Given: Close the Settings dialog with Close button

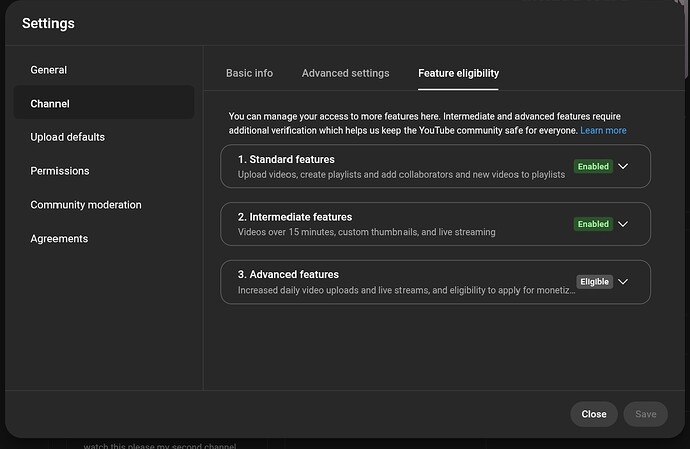Looking at the screenshot, I should click(x=594, y=414).
